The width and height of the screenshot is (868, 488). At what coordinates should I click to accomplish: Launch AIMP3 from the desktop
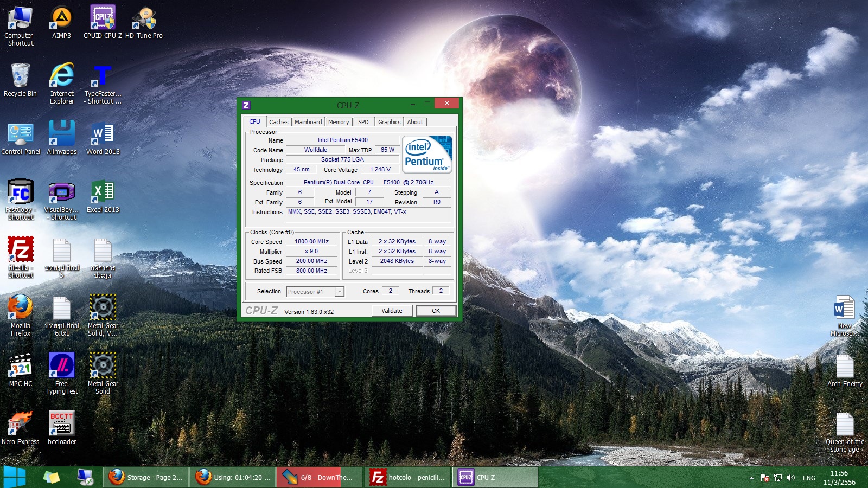coord(61,23)
